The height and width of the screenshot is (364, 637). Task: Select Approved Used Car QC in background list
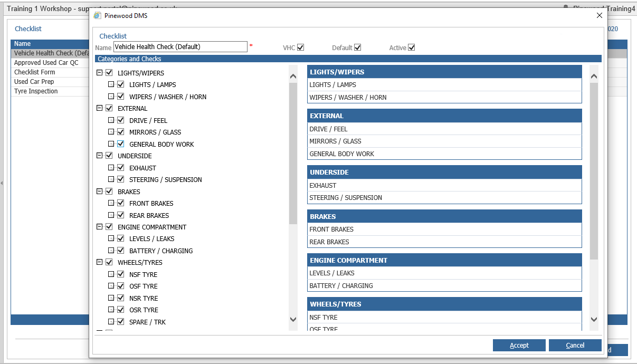click(x=46, y=63)
